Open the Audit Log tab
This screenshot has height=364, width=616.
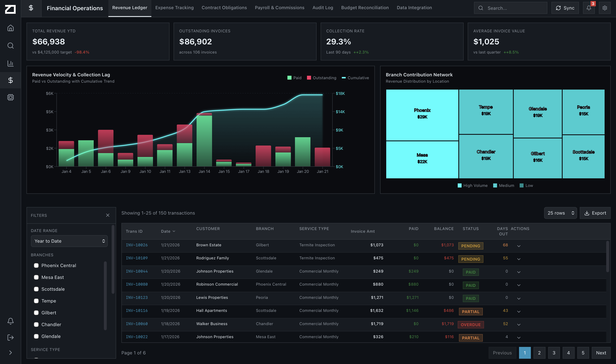(x=322, y=8)
